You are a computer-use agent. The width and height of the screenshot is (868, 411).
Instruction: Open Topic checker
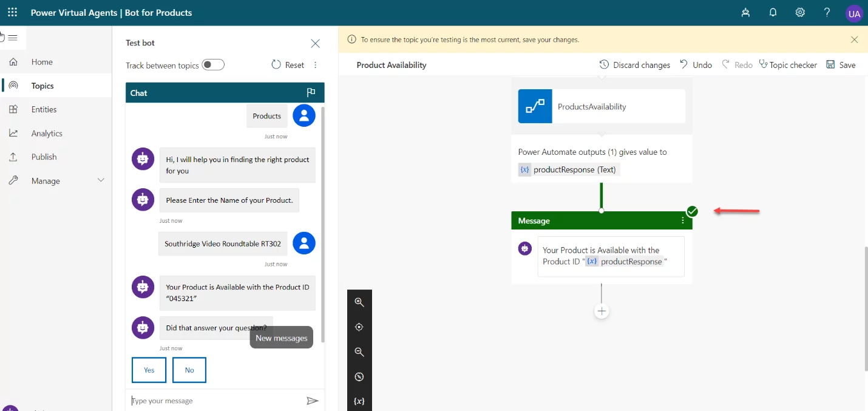[788, 65]
